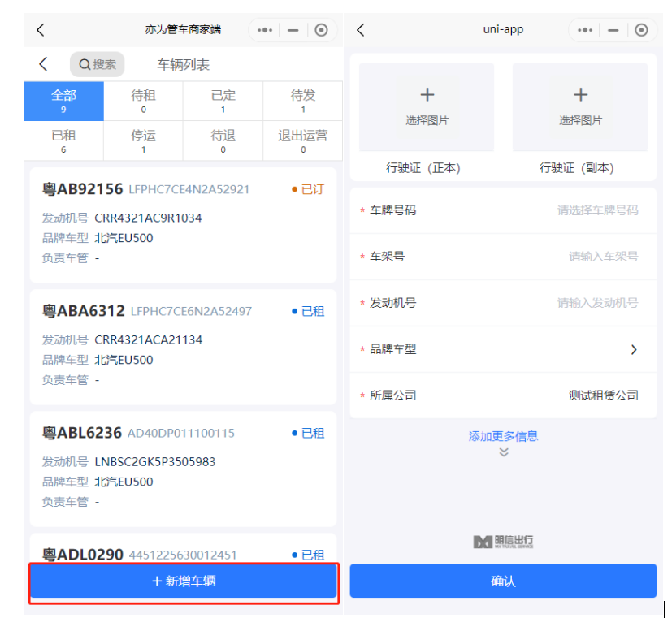Expand 品牌车型 selection chevron
Image resolution: width=672 pixels, height=618 pixels.
[634, 349]
